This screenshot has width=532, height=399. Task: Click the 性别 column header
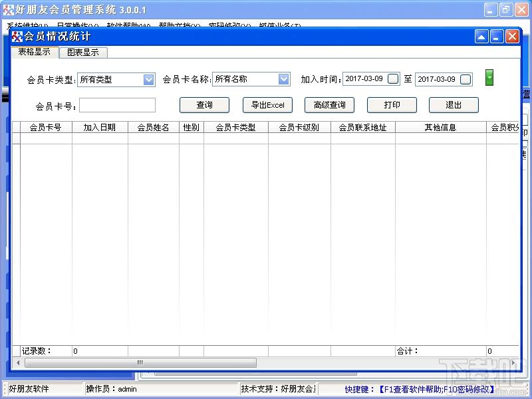tap(192, 127)
